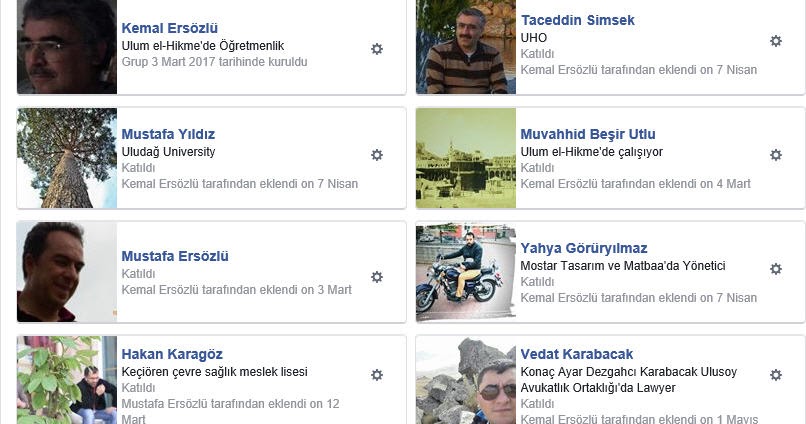Image resolution: width=806 pixels, height=424 pixels.
Task: Open Mustafa Yıldız profile name link
Action: (x=168, y=134)
